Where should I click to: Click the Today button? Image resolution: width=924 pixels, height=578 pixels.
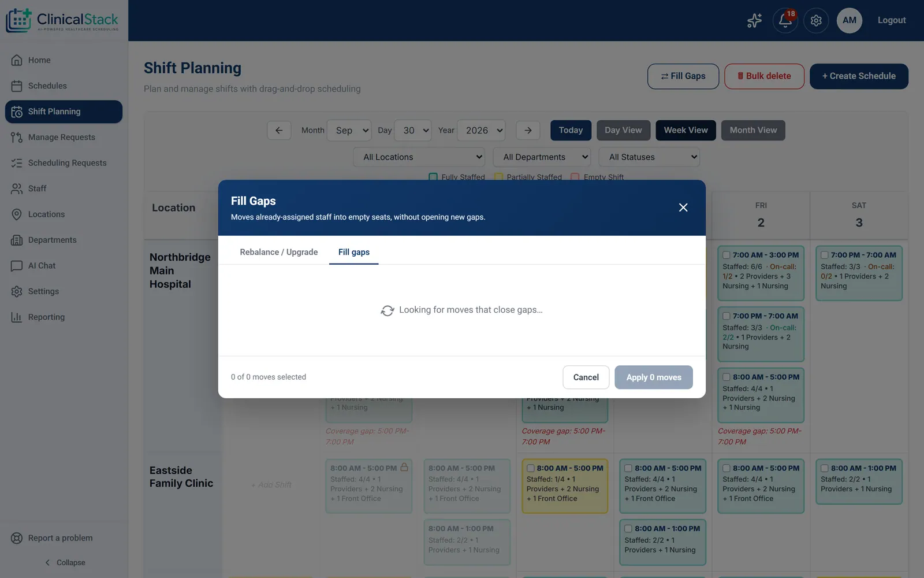pyautogui.click(x=571, y=130)
